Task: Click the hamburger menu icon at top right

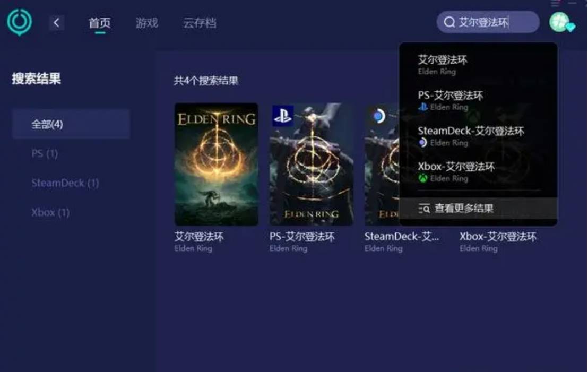Action: pos(556,4)
